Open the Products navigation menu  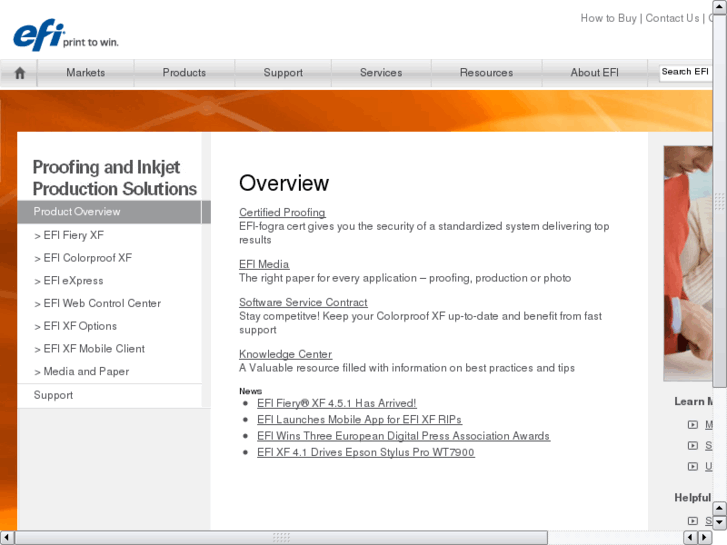[184, 73]
